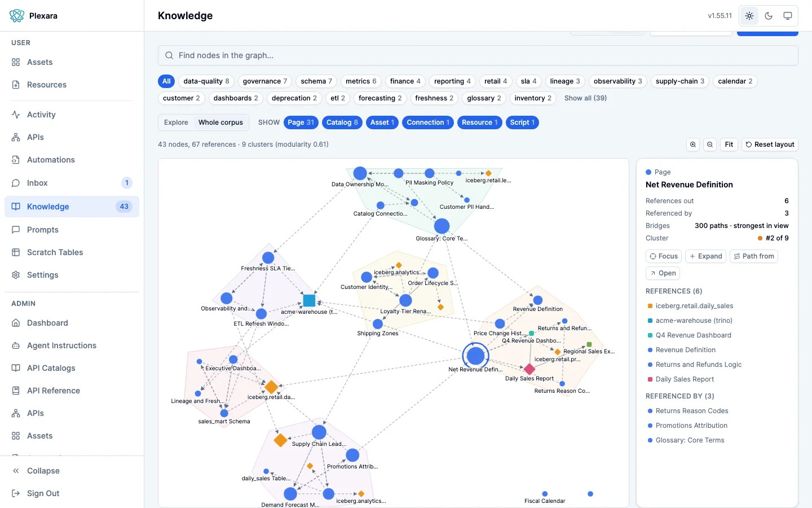The width and height of the screenshot is (812, 508).
Task: Select the acme-warehouse square graph node
Action: click(309, 300)
